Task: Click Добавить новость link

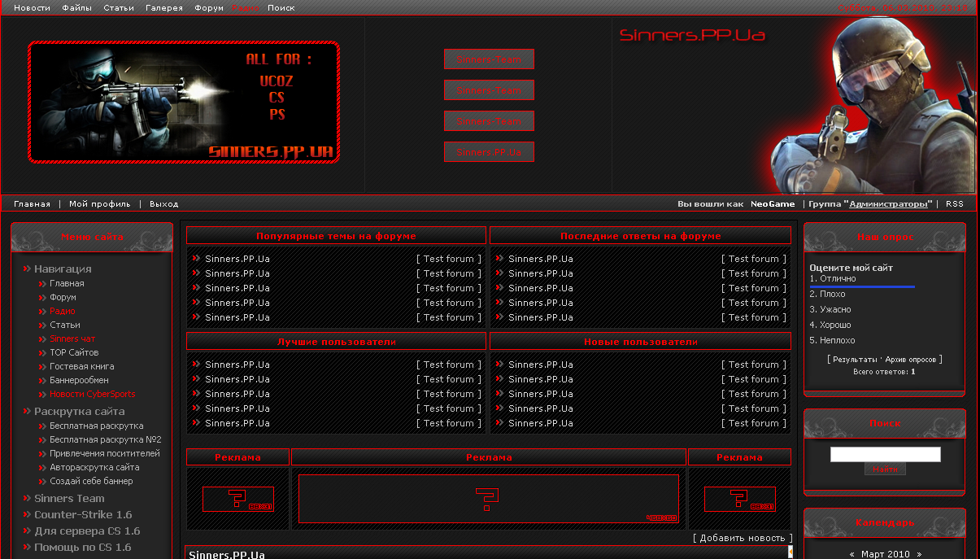Action: tap(743, 538)
